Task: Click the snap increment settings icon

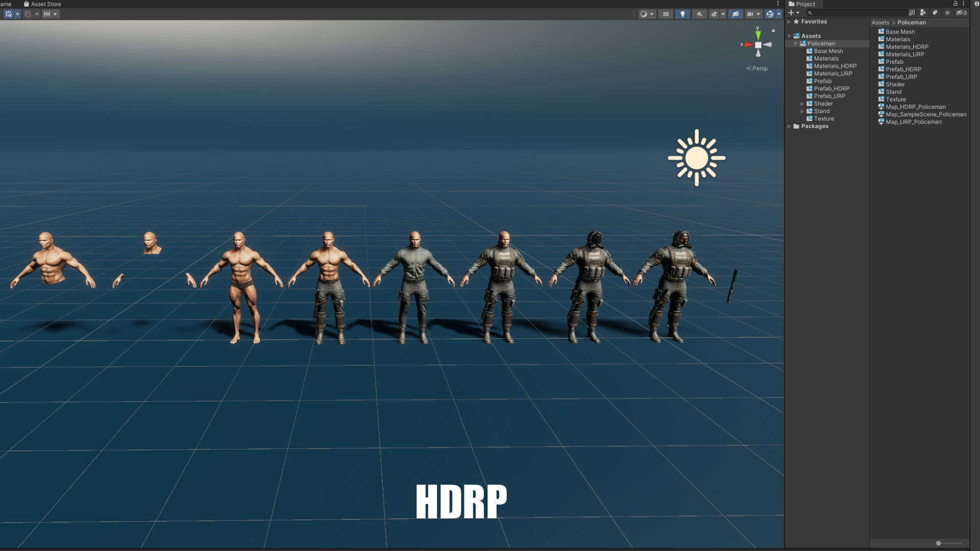Action: pyautogui.click(x=47, y=14)
